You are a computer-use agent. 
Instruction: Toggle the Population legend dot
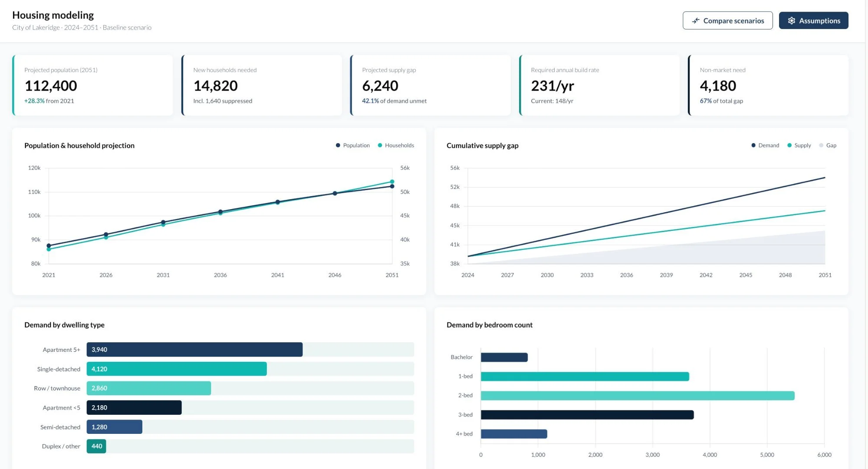(338, 145)
